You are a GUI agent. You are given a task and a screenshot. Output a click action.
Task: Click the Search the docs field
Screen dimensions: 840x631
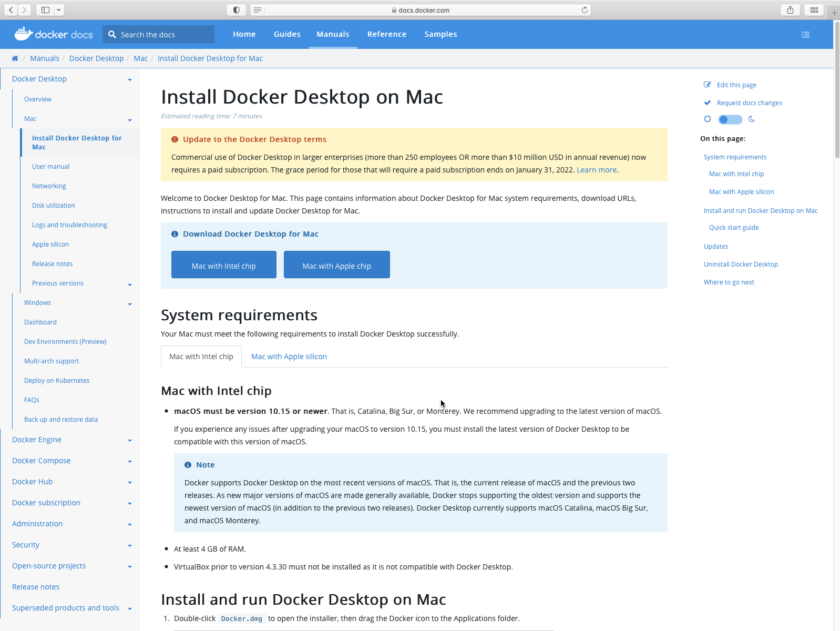164,35
